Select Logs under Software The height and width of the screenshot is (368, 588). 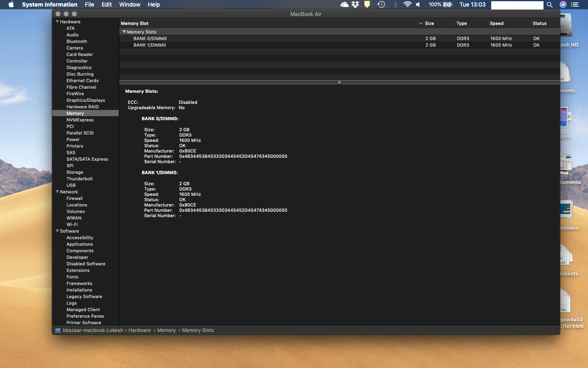(71, 303)
